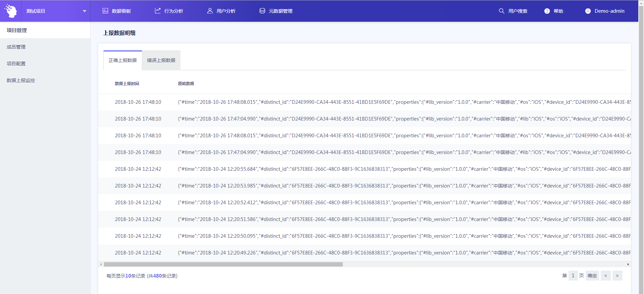Click the 用户分析 person icon
The image size is (644, 294).
(x=210, y=11)
